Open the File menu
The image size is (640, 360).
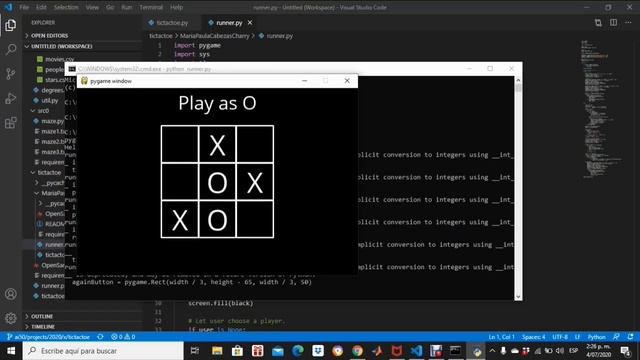pyautogui.click(x=24, y=7)
